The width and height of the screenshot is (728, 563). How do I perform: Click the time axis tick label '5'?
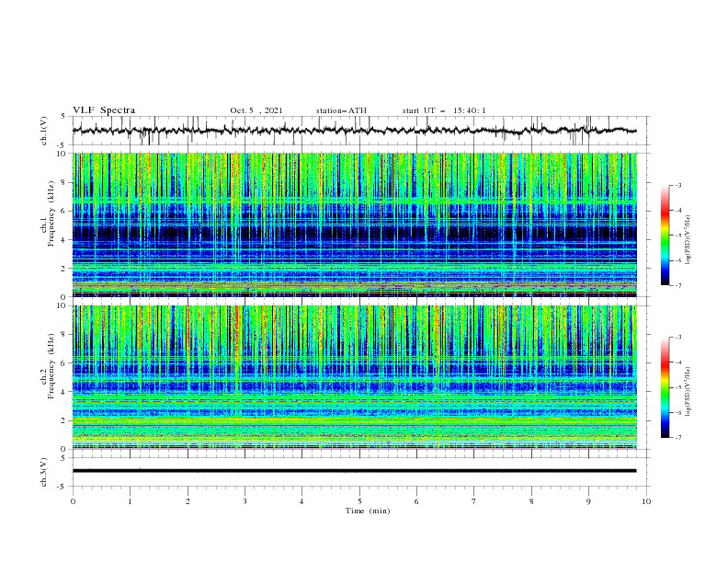(359, 501)
